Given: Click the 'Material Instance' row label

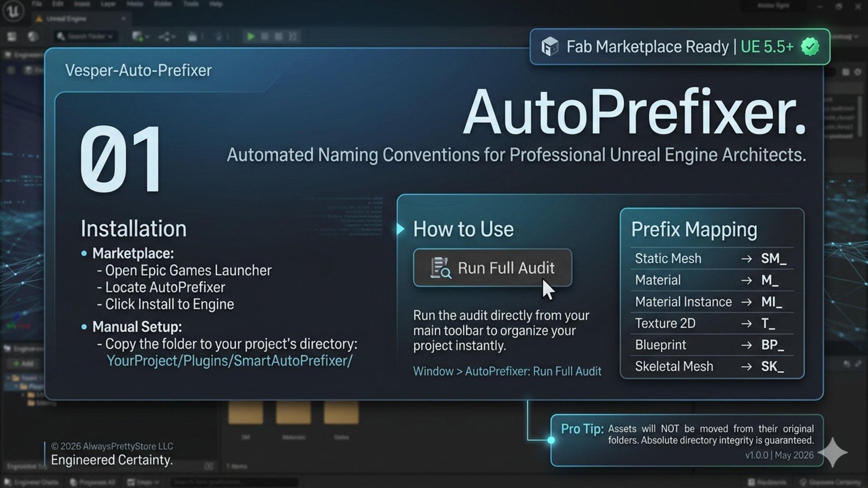Looking at the screenshot, I should (x=683, y=302).
